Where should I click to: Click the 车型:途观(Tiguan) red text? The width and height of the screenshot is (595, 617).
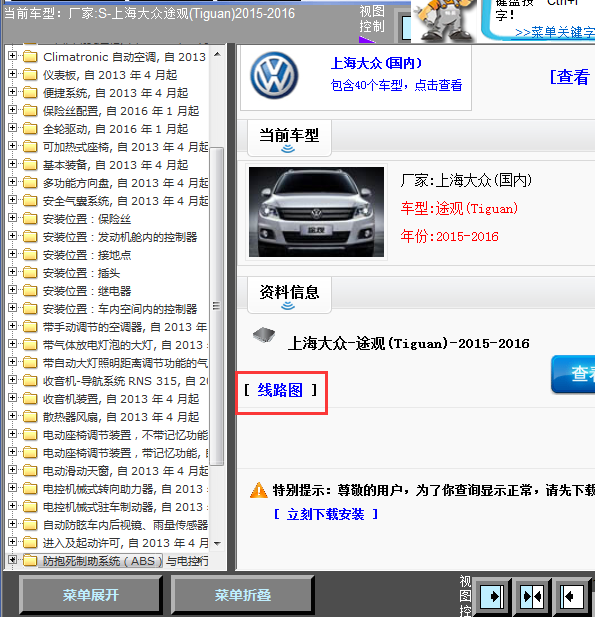(459, 209)
